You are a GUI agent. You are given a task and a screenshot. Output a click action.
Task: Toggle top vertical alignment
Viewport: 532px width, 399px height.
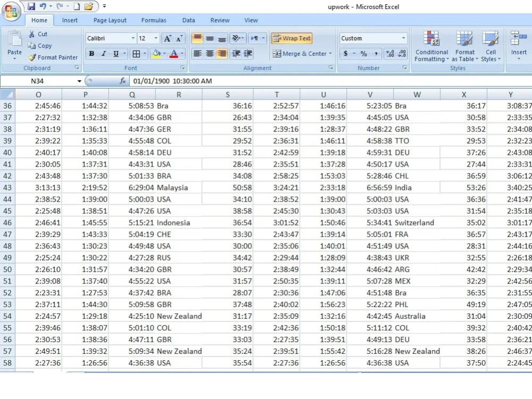197,38
